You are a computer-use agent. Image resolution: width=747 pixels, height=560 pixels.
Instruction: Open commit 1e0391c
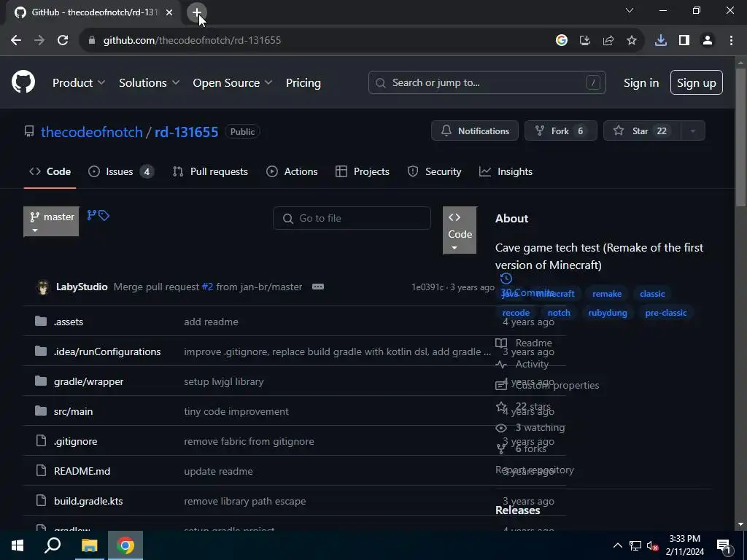click(x=427, y=287)
